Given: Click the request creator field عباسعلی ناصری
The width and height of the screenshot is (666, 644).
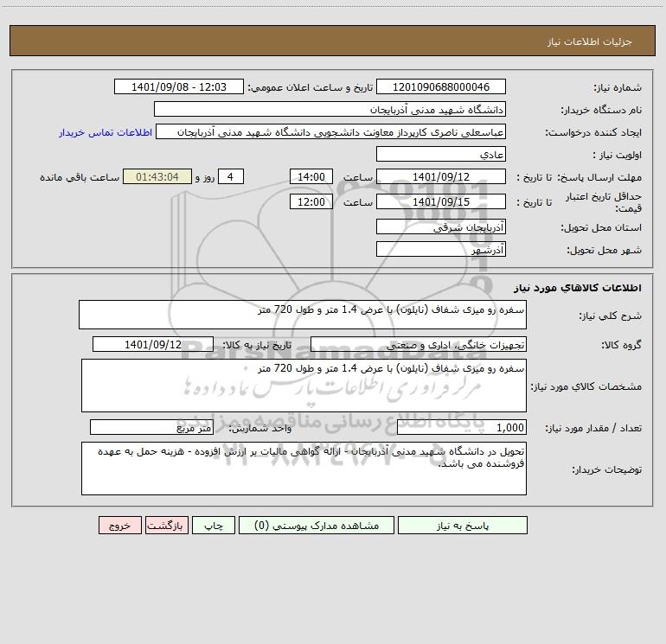Looking at the screenshot, I should 330,131.
